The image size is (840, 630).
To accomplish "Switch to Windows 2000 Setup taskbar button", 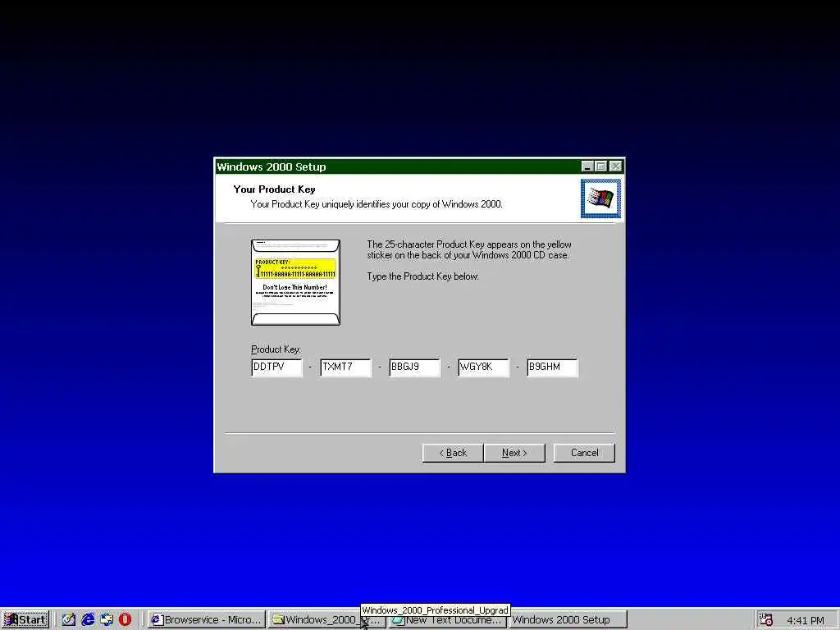I will [568, 619].
